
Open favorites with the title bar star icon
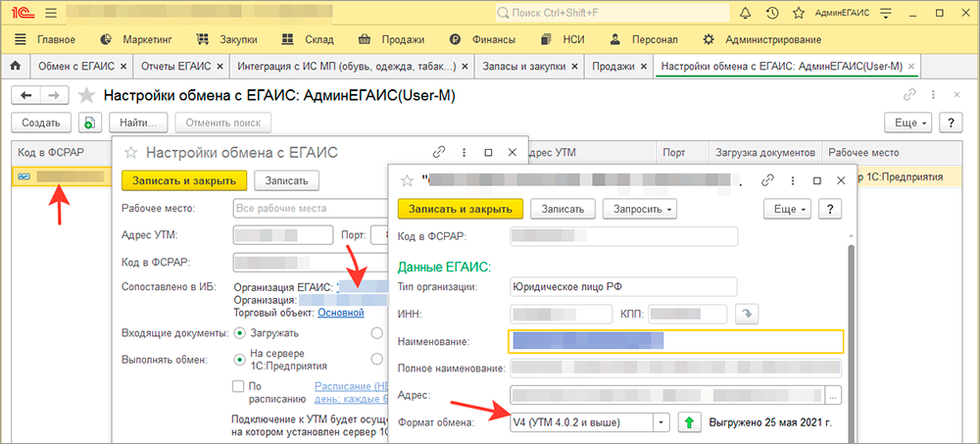[798, 13]
